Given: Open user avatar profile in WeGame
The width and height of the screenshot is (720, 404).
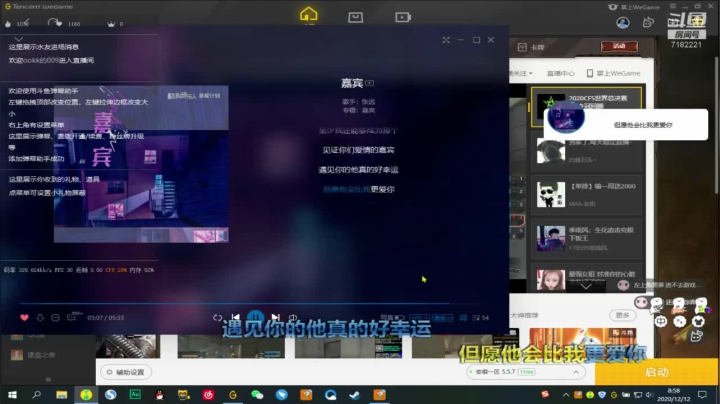Looking at the screenshot, I should point(623,22).
